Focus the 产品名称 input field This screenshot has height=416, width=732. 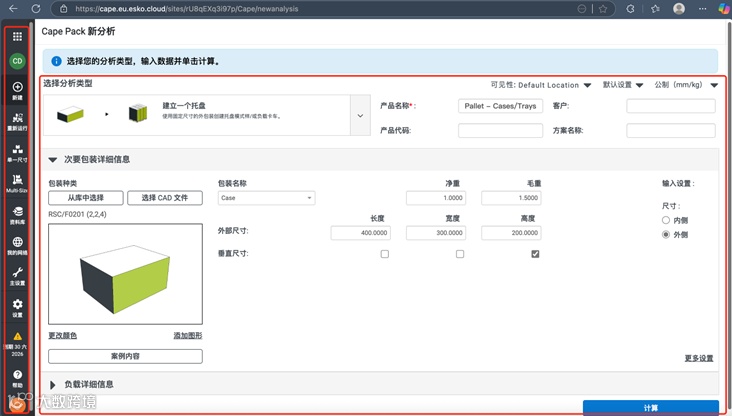(500, 106)
